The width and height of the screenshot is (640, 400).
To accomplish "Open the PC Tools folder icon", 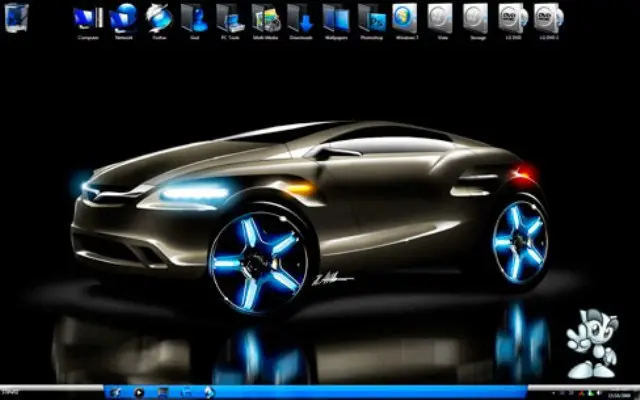I will click(x=230, y=21).
